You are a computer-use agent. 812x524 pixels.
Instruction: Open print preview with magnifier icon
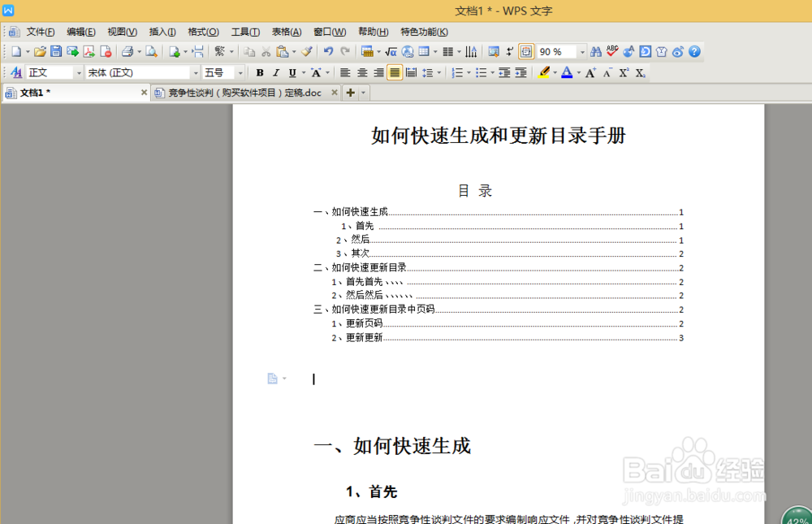(151, 51)
